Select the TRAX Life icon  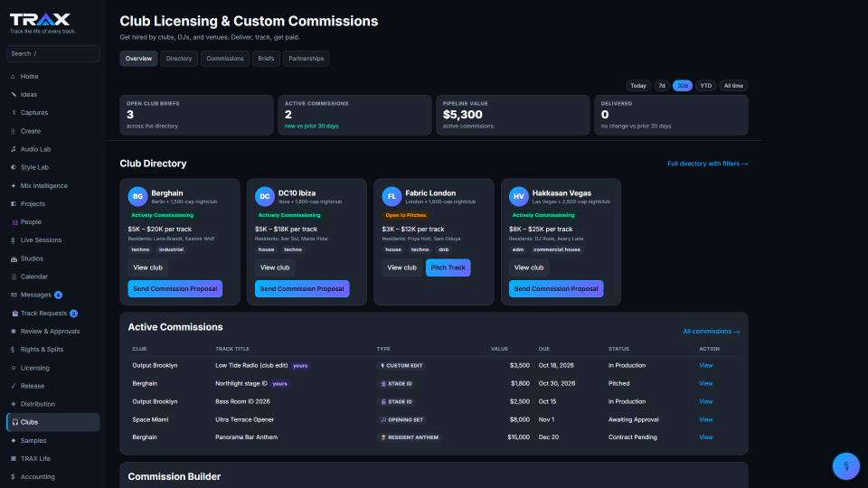click(14, 459)
